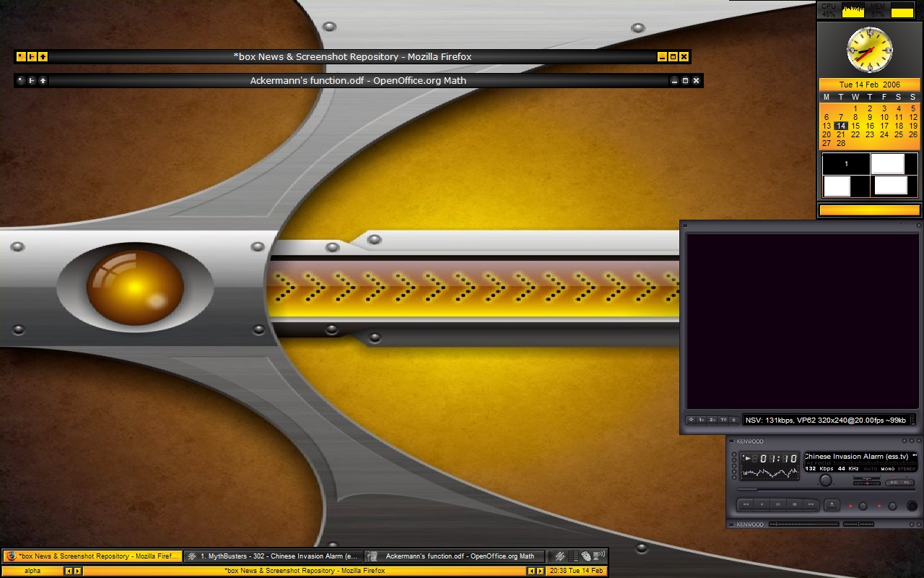The width and height of the screenshot is (924, 578).
Task: Select Ackermann's function.odf taskbar entry
Action: click(x=453, y=556)
